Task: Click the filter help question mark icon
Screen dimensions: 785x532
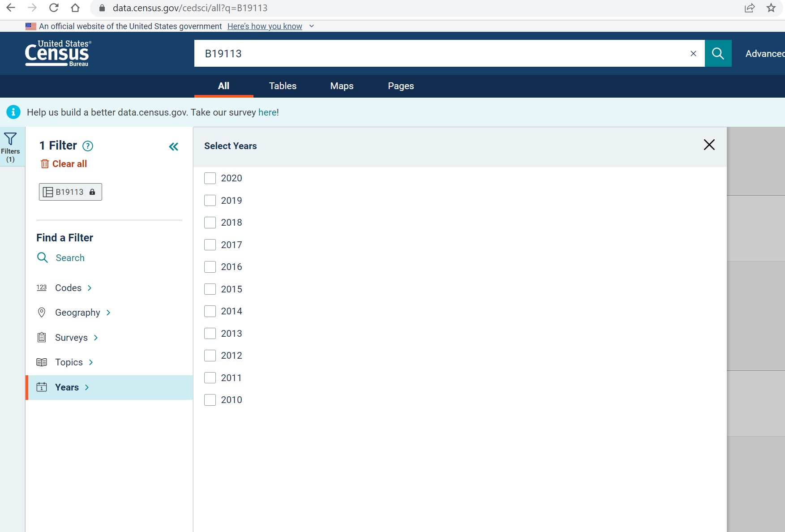Action: 88,146
